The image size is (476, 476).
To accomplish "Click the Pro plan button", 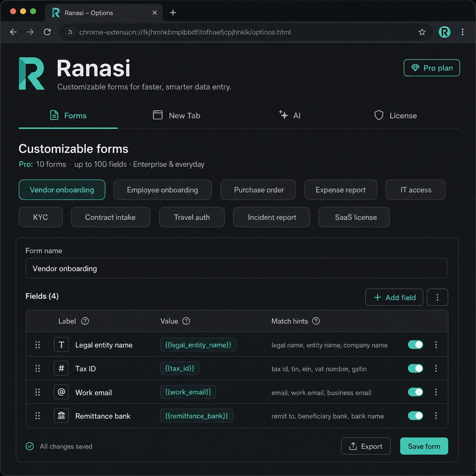I will pos(432,68).
